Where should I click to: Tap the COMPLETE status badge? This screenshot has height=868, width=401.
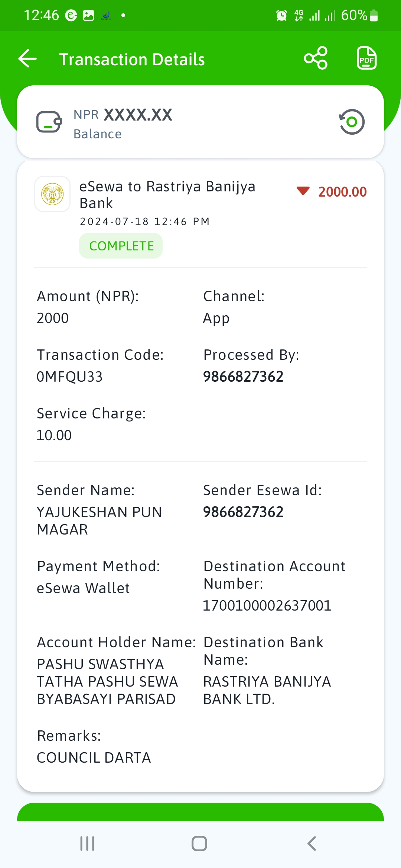[x=121, y=246]
